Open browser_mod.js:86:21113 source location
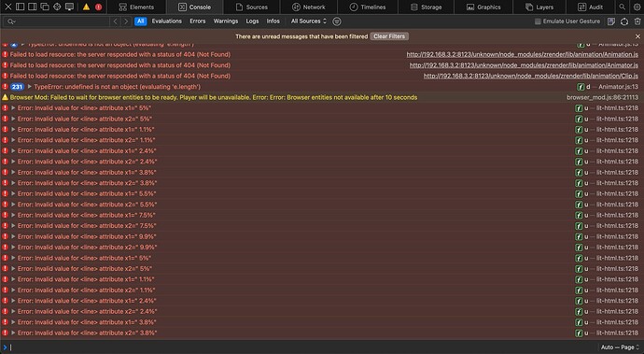Viewport: 644px width, 354px height. (x=603, y=97)
